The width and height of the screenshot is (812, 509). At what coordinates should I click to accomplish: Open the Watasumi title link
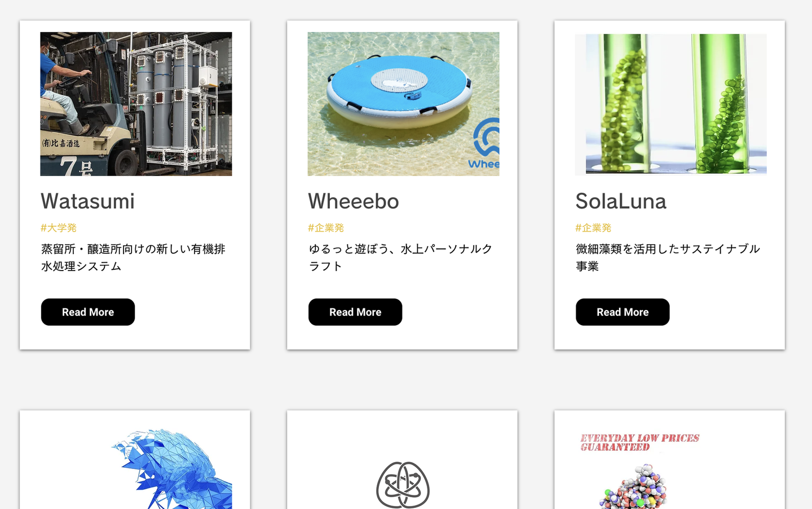[x=88, y=201]
